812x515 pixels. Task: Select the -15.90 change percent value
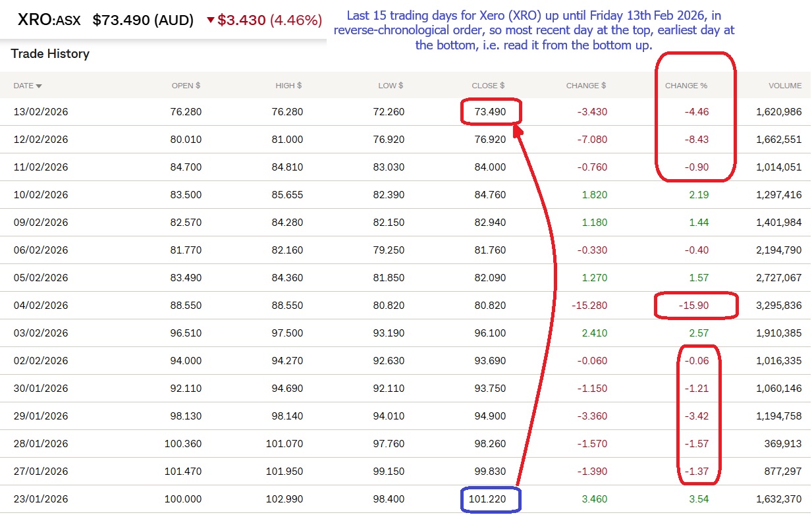[x=695, y=306]
